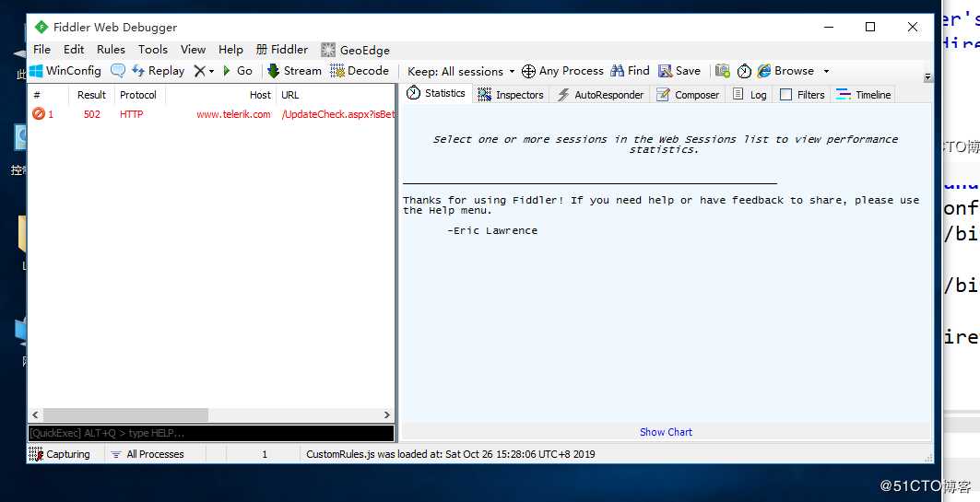Open the Browse dropdown arrow
Viewport: 980px width, 502px height.
(826, 71)
